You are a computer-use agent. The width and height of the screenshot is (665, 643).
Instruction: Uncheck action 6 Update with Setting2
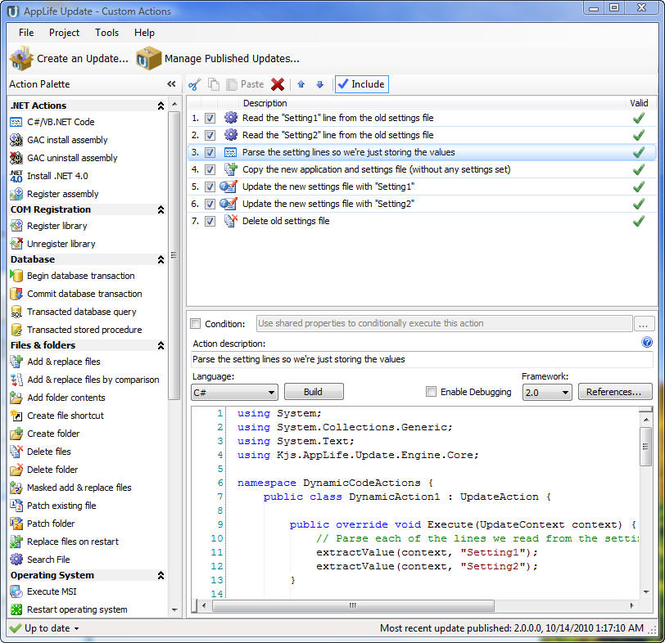click(210, 204)
